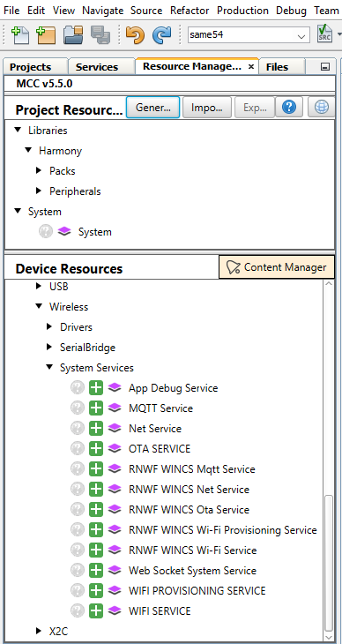Viewport: 342px width, 644px height.
Task: Switch to the Projects tab
Action: pos(30,67)
